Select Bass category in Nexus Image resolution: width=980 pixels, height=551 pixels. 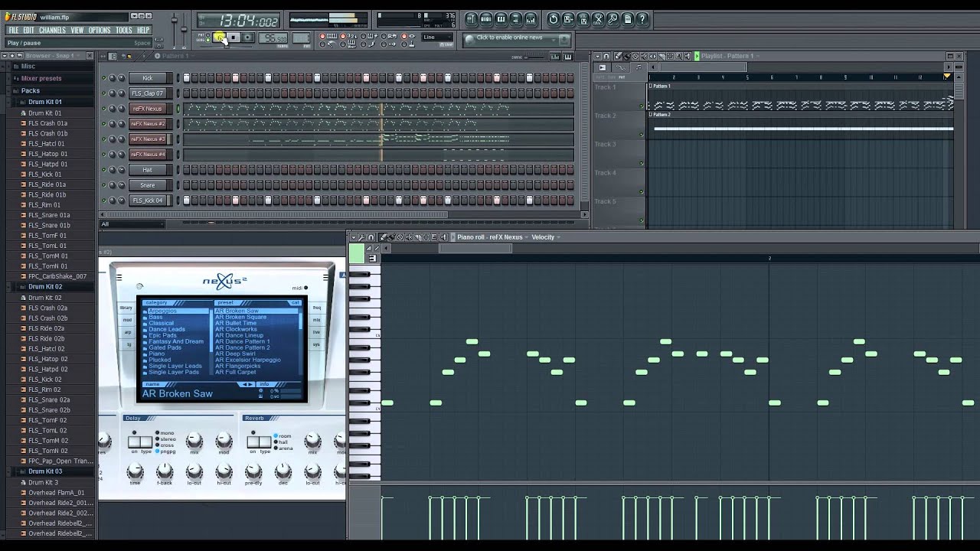pos(155,317)
